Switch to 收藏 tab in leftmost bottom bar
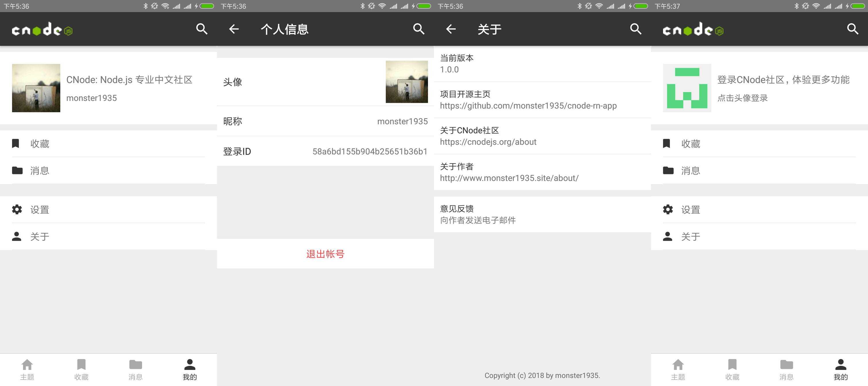This screenshot has width=868, height=386. coord(81,369)
